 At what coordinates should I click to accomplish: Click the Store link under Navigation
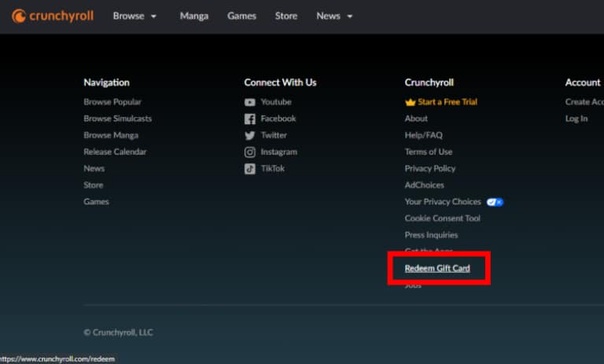pos(94,185)
